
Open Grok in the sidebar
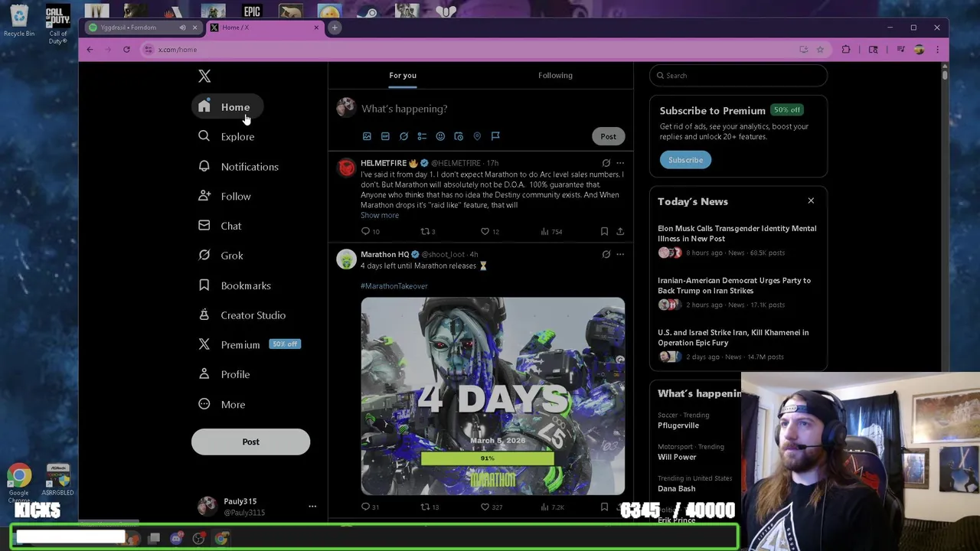click(x=222, y=256)
